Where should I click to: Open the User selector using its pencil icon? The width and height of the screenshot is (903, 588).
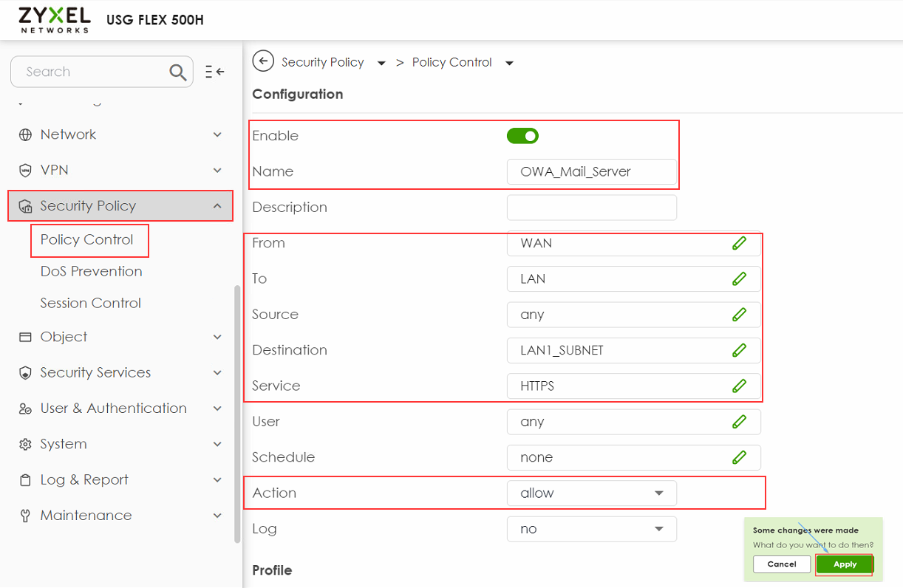740,421
